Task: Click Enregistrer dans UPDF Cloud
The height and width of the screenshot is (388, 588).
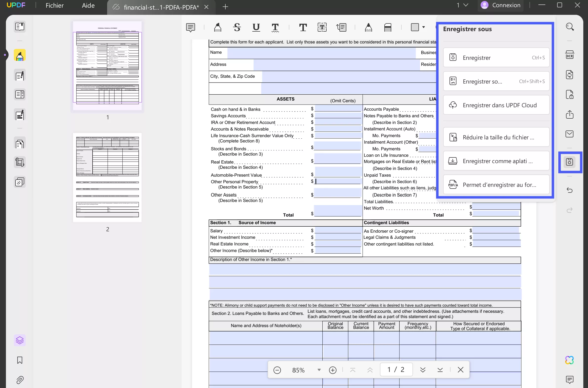Action: 496,105
